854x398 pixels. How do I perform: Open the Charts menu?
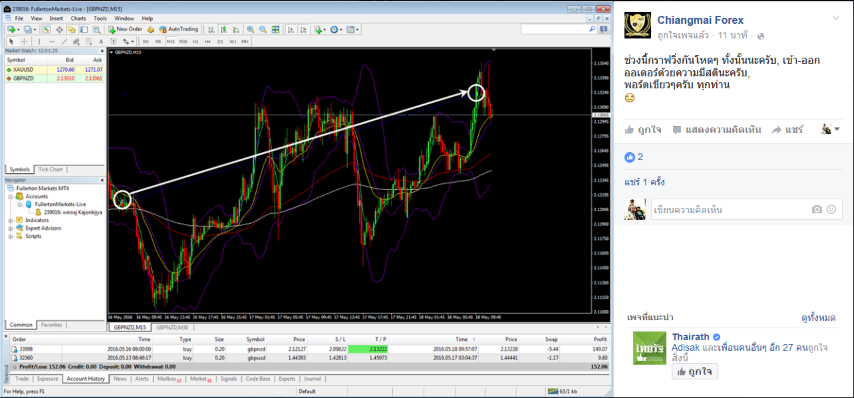(x=78, y=18)
